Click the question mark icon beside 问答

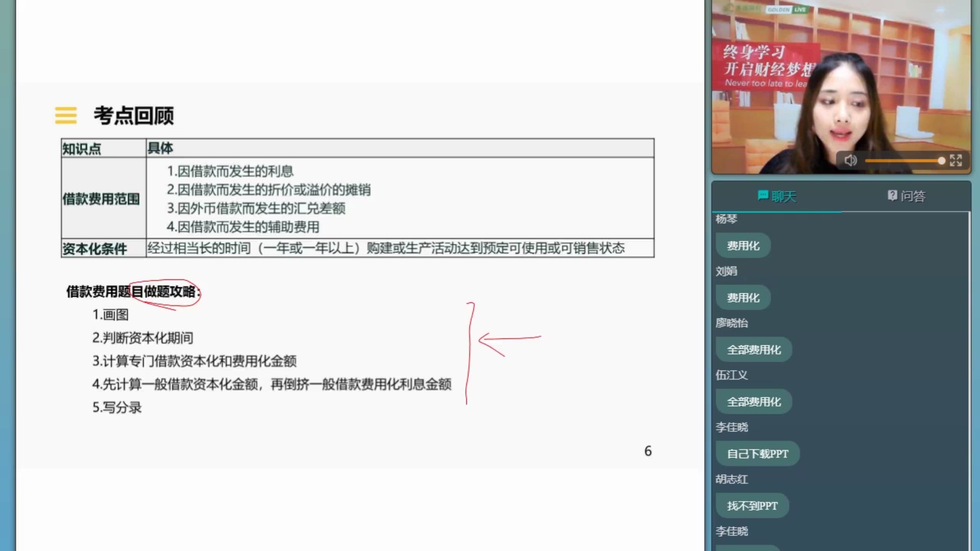(892, 195)
